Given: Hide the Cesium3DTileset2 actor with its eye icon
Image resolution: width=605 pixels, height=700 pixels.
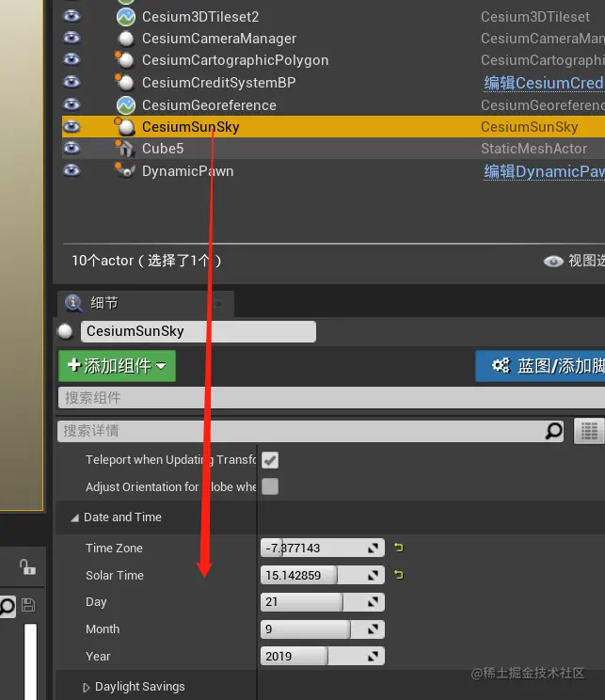Looking at the screenshot, I should [x=72, y=17].
